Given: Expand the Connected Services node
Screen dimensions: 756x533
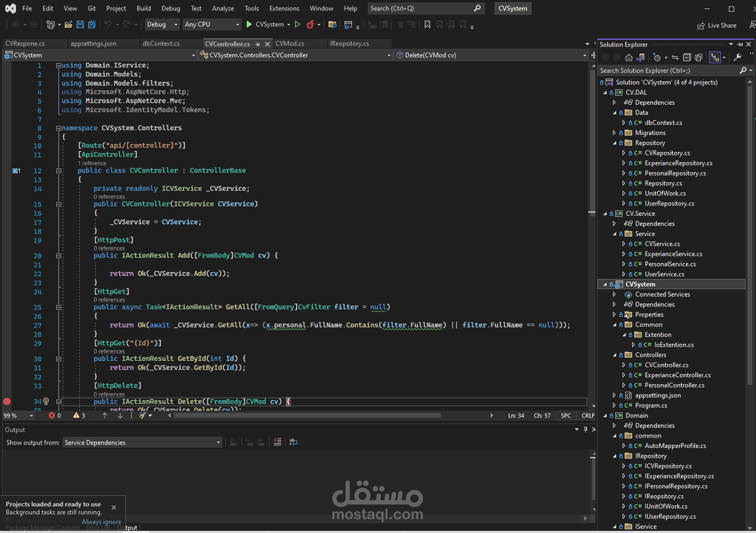Looking at the screenshot, I should [615, 294].
